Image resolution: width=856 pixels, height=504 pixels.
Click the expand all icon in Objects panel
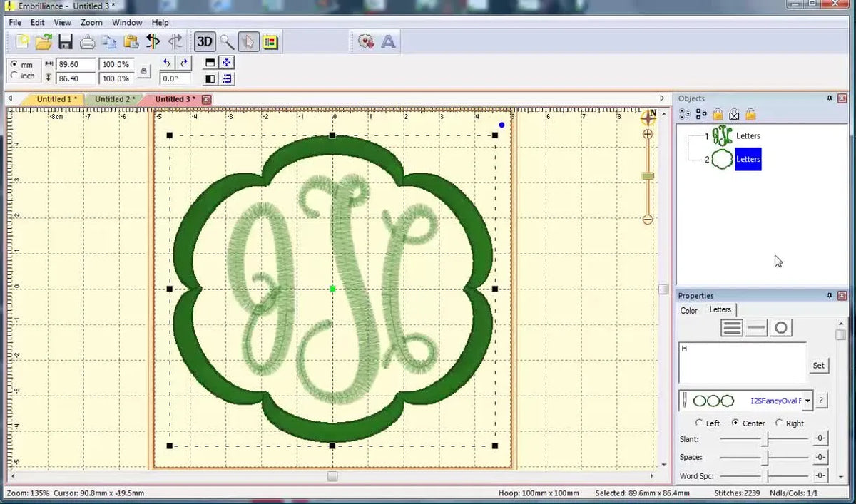click(686, 114)
